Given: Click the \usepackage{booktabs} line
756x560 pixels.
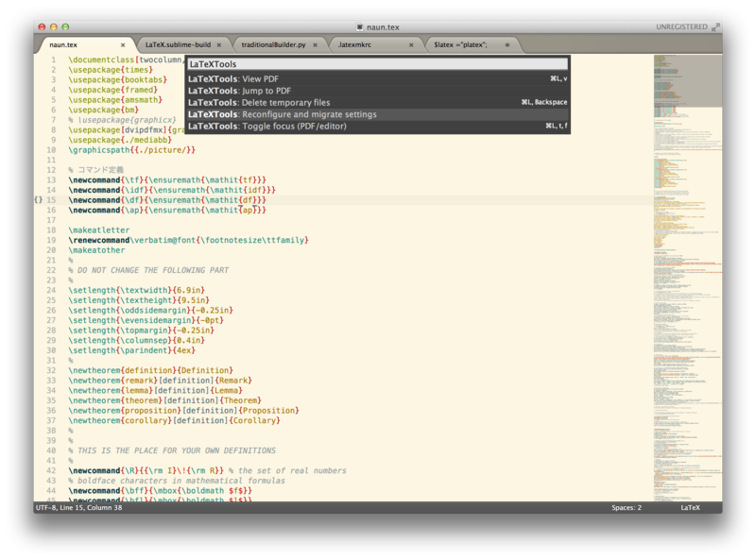Looking at the screenshot, I should coord(117,79).
